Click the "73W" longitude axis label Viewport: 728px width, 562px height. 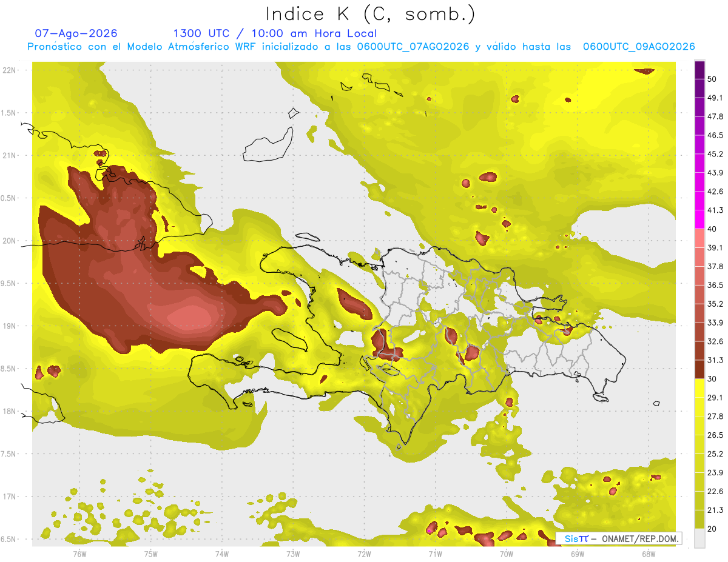(x=293, y=554)
